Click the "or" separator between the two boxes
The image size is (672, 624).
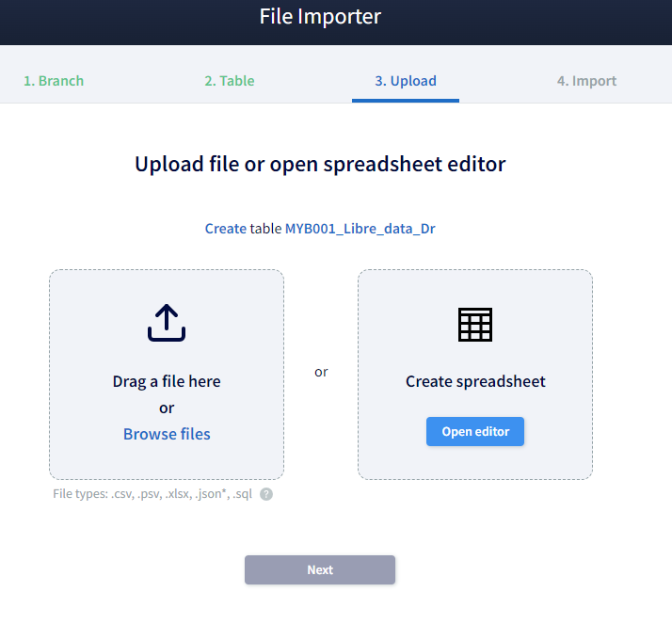[x=321, y=372]
